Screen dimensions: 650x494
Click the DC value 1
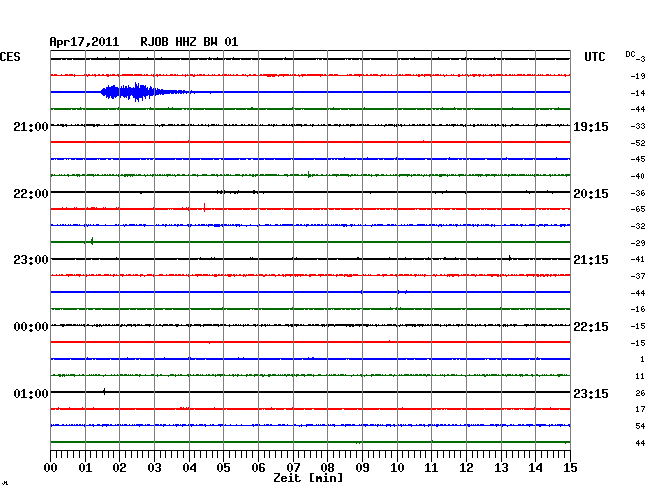tap(642, 359)
